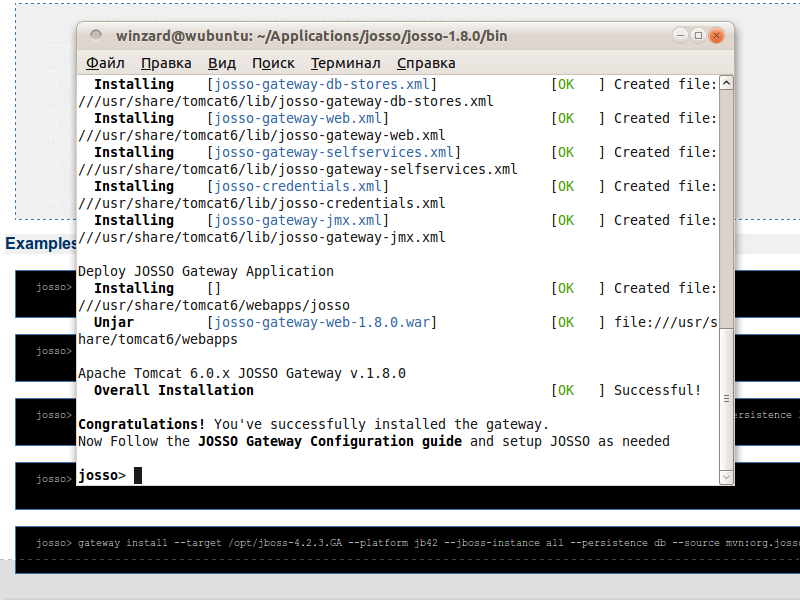Click the Examples heading in background page
800x600 pixels.
tap(41, 243)
